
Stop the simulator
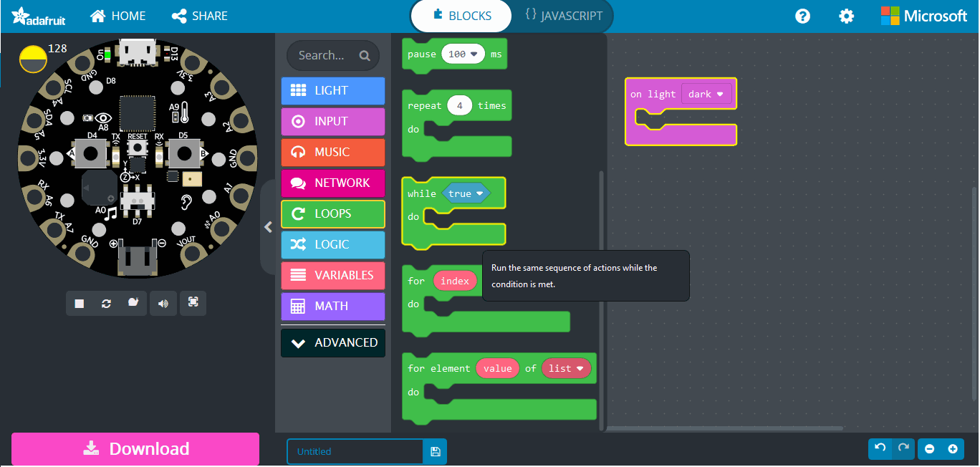80,304
